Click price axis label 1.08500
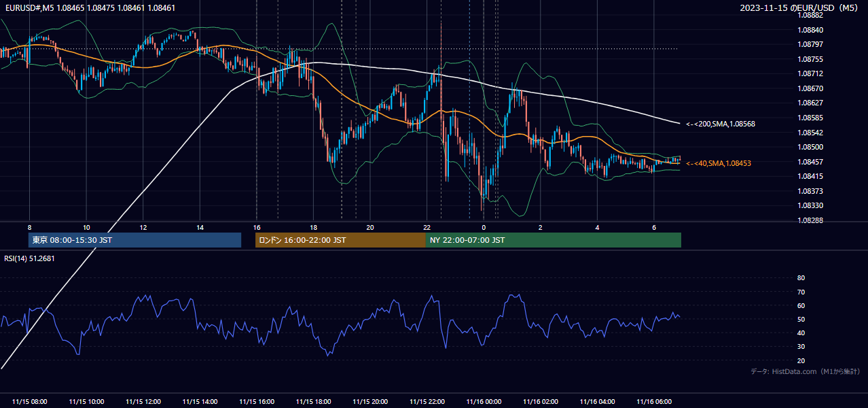This screenshot has width=868, height=408. click(x=810, y=147)
